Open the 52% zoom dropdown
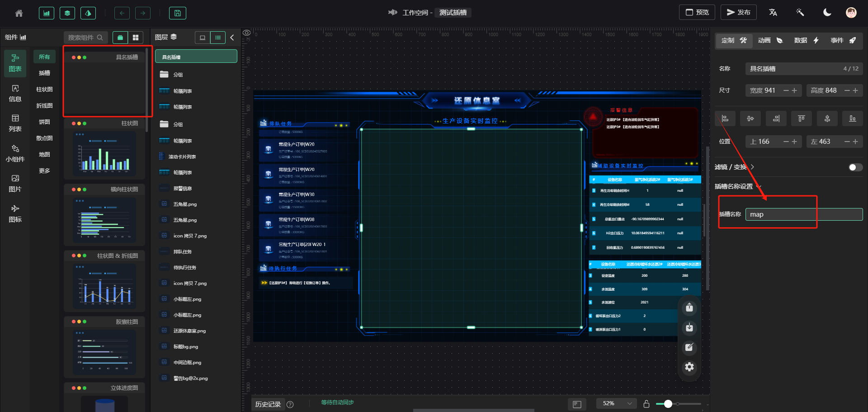Viewport: 868px width, 412px height. click(x=616, y=403)
